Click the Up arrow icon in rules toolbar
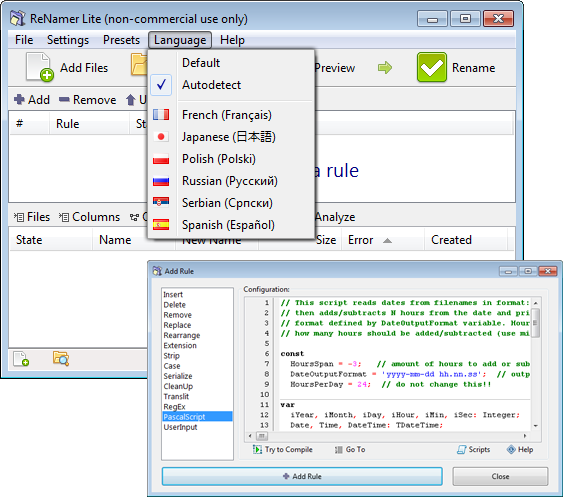This screenshot has height=497, width=563. [131, 100]
